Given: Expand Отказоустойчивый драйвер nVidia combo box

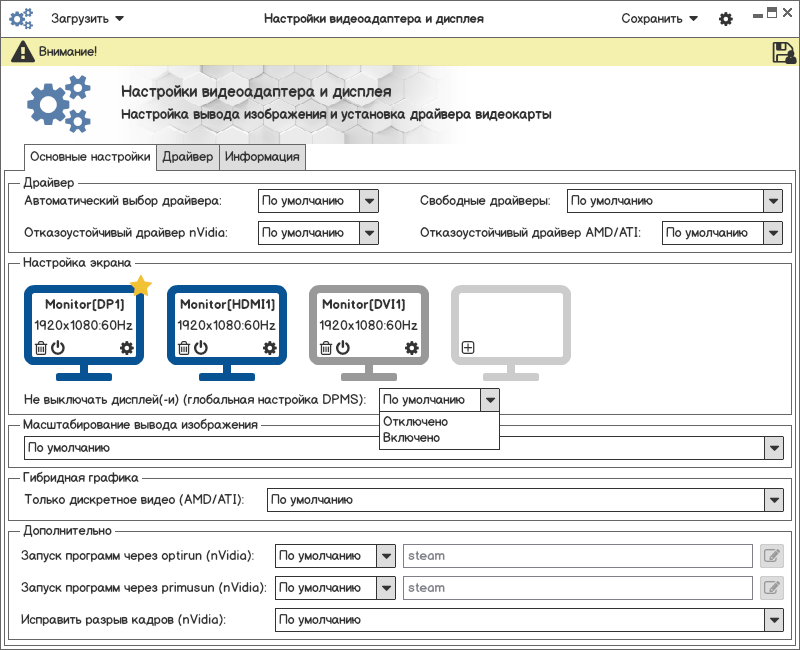Looking at the screenshot, I should click(318, 233).
